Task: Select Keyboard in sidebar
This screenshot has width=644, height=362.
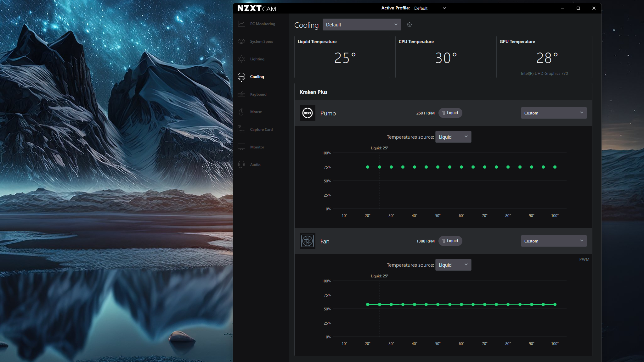Action: coord(258,94)
